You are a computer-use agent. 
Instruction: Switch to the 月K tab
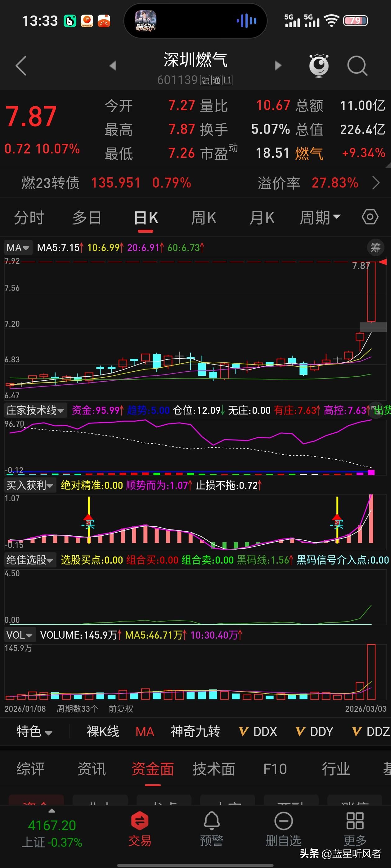(x=262, y=217)
